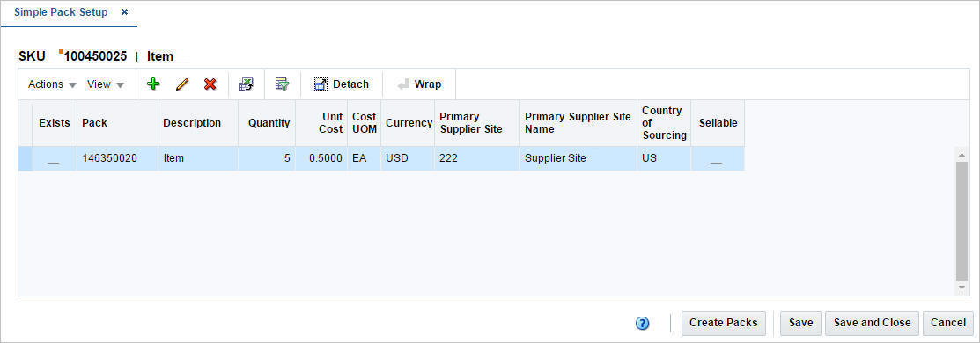Image resolution: width=980 pixels, height=343 pixels.
Task: Click the Export to Excel icon
Action: (x=247, y=84)
